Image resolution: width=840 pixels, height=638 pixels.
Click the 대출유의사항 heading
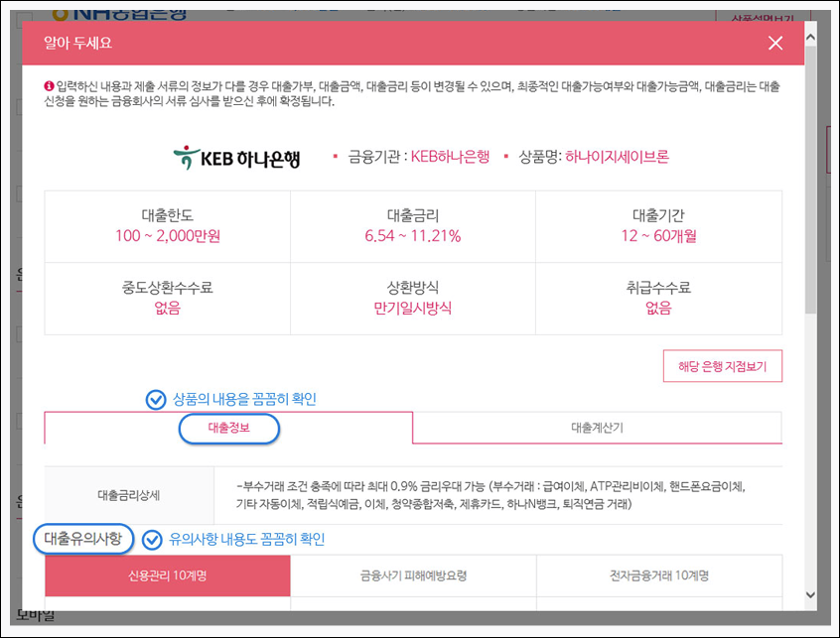point(83,539)
